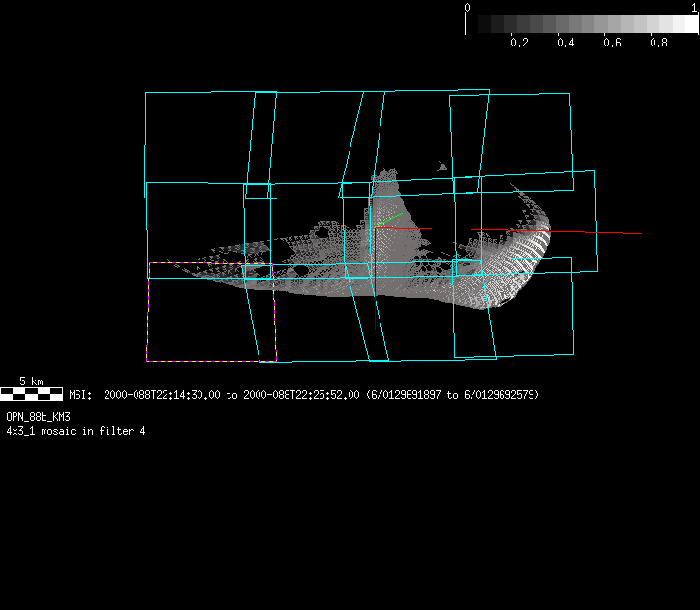Click the OPN_88b_KM3 sequence label

coord(38,416)
